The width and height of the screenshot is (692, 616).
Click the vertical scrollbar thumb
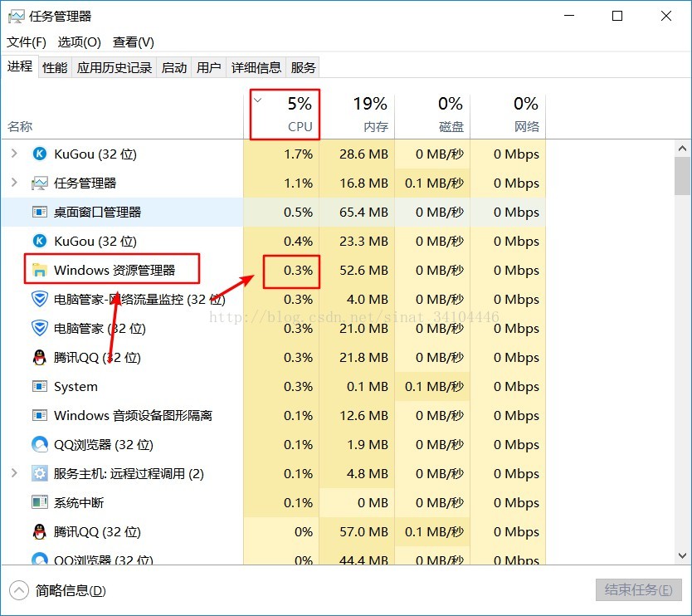click(x=683, y=176)
